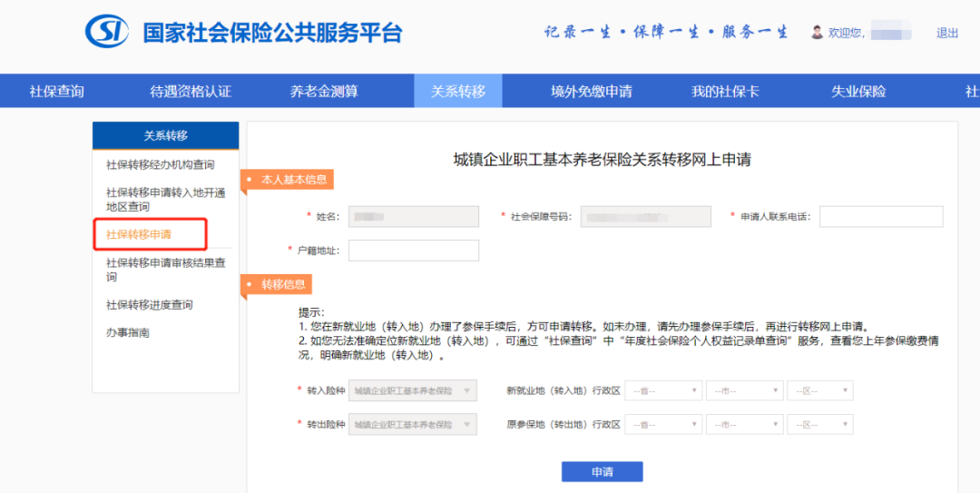
Task: Focus the 申请人联系电话 input field
Action: 881,216
